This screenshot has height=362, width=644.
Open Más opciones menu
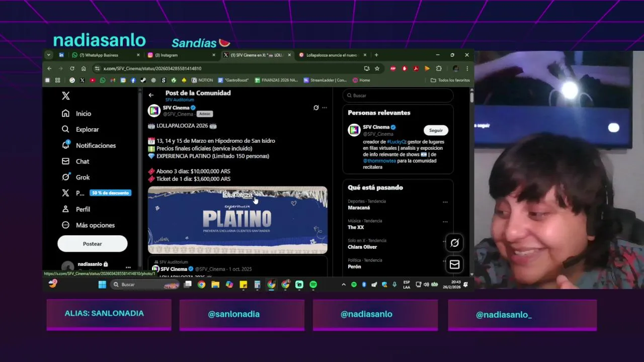pos(88,225)
